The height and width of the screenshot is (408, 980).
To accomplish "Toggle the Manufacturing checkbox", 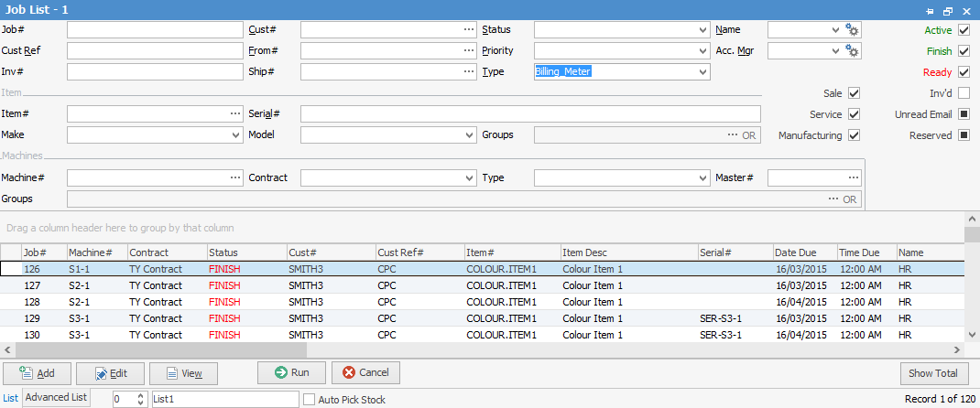I will 854,135.
